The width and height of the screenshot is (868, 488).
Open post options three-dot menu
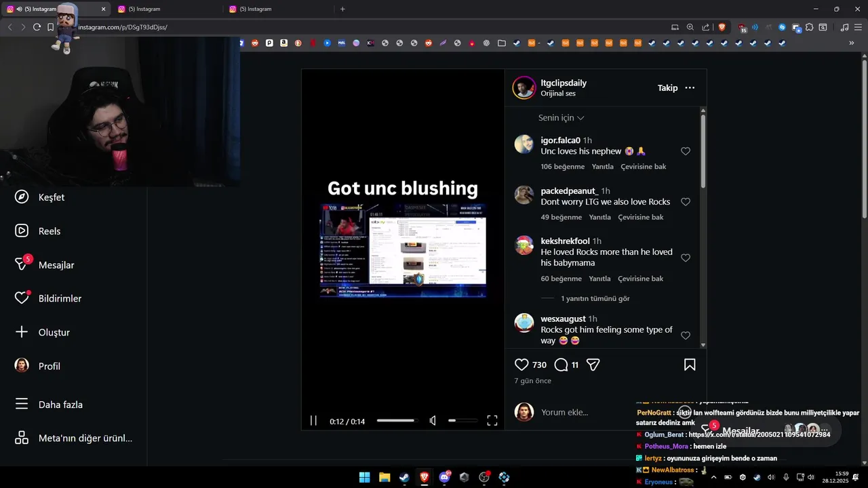pyautogui.click(x=690, y=88)
